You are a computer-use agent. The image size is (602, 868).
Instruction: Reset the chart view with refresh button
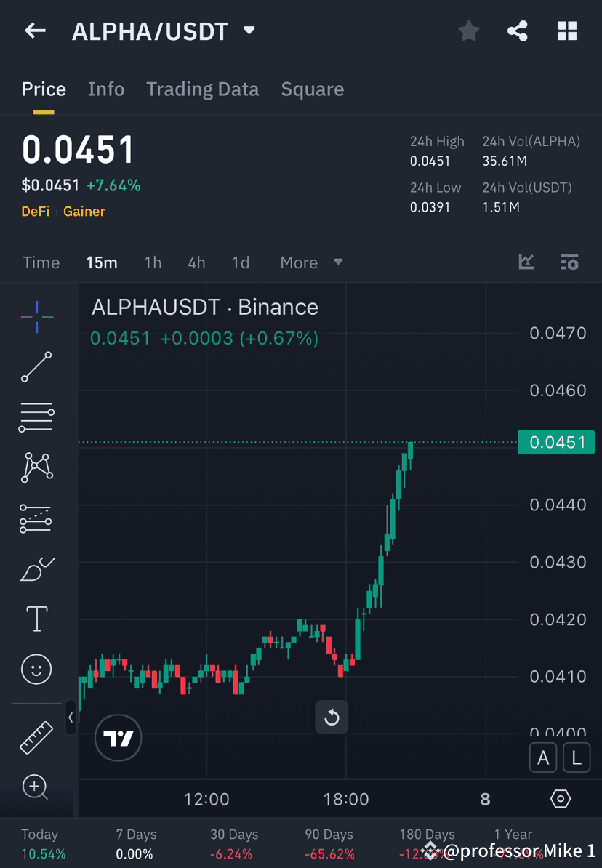tap(332, 718)
